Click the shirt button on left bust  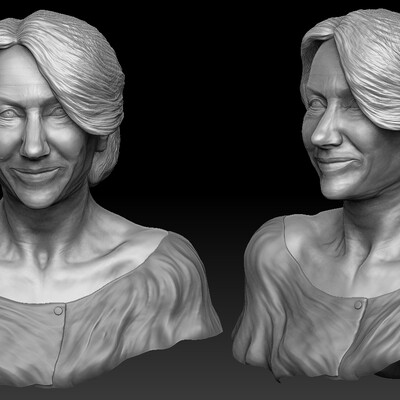[x=58, y=311]
